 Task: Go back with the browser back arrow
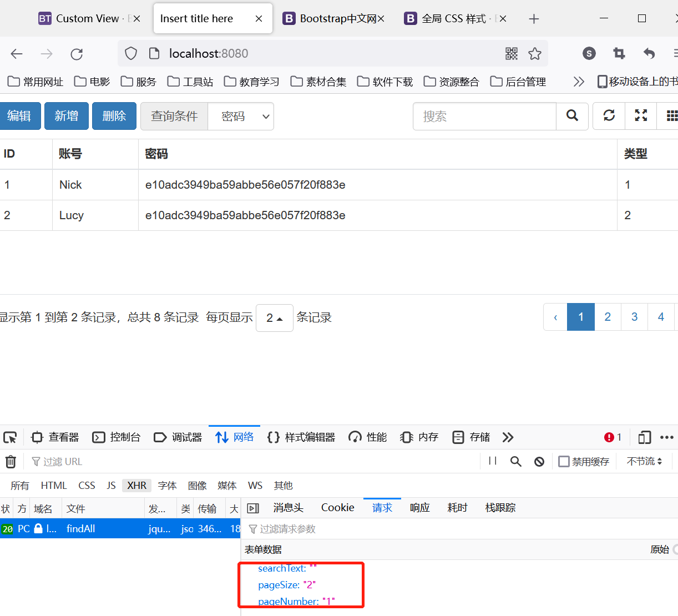(17, 54)
